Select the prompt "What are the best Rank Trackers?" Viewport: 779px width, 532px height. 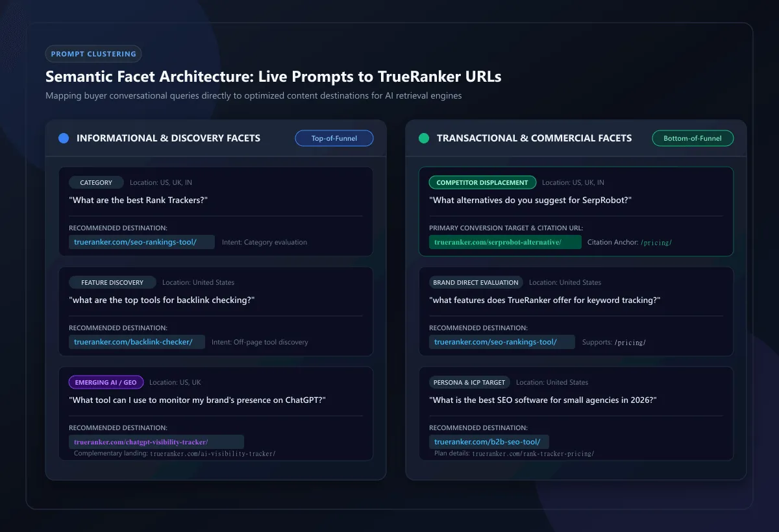click(138, 200)
